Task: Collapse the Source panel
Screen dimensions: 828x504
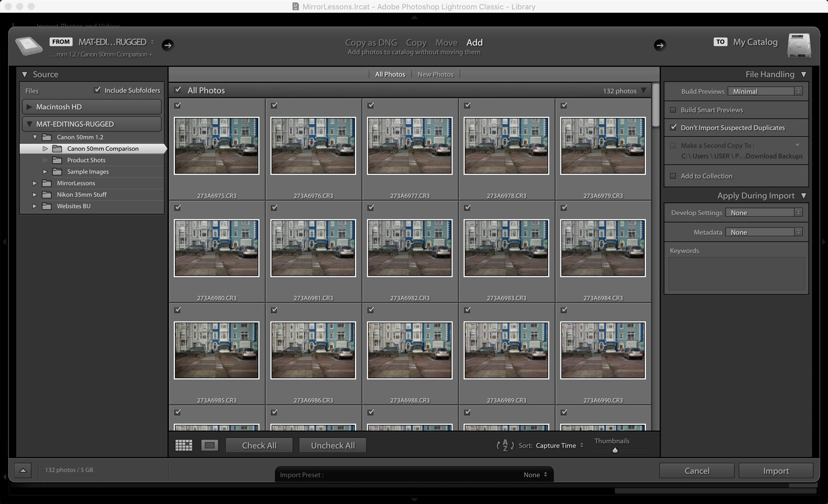Action: click(x=24, y=75)
